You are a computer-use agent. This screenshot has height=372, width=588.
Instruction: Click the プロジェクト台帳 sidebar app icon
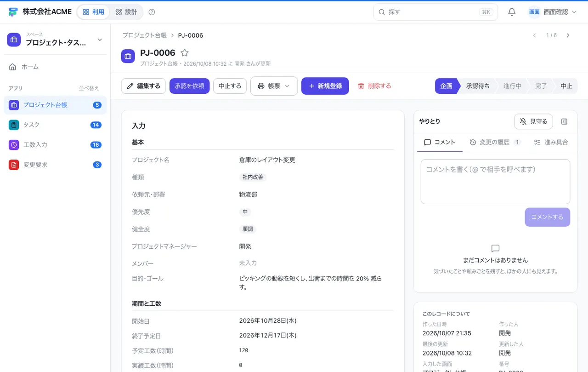pyautogui.click(x=14, y=105)
